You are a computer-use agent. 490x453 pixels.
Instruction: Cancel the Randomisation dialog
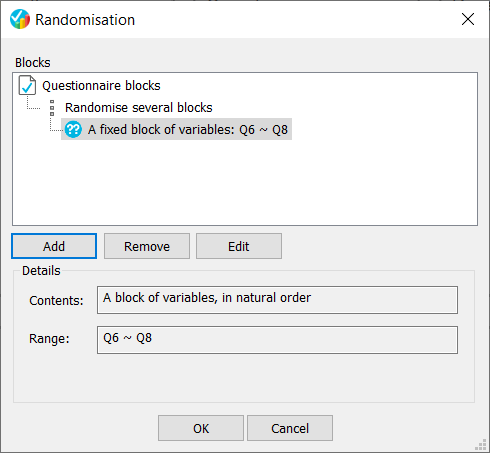tap(290, 428)
